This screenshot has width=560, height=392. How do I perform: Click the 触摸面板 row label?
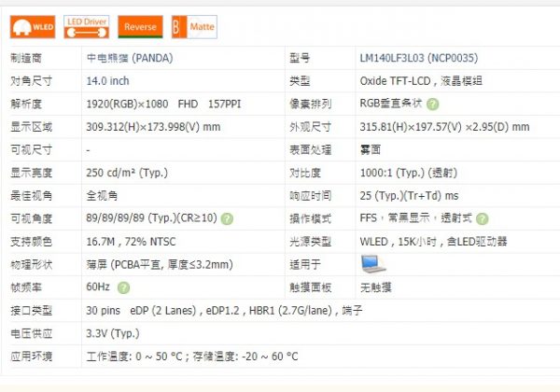[x=311, y=287]
